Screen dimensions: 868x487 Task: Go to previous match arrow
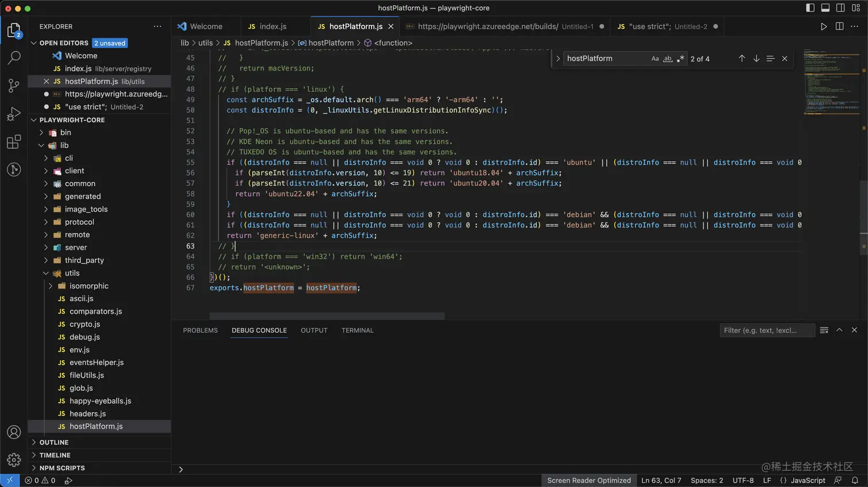pyautogui.click(x=742, y=59)
